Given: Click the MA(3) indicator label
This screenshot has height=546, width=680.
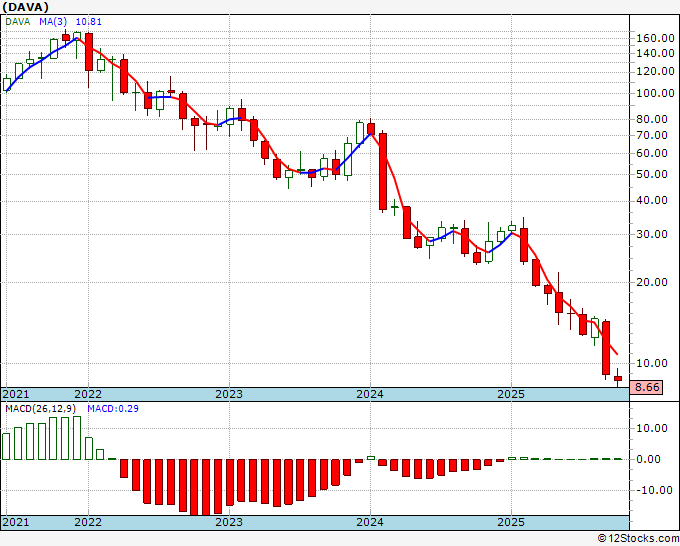Looking at the screenshot, I should 53,22.
